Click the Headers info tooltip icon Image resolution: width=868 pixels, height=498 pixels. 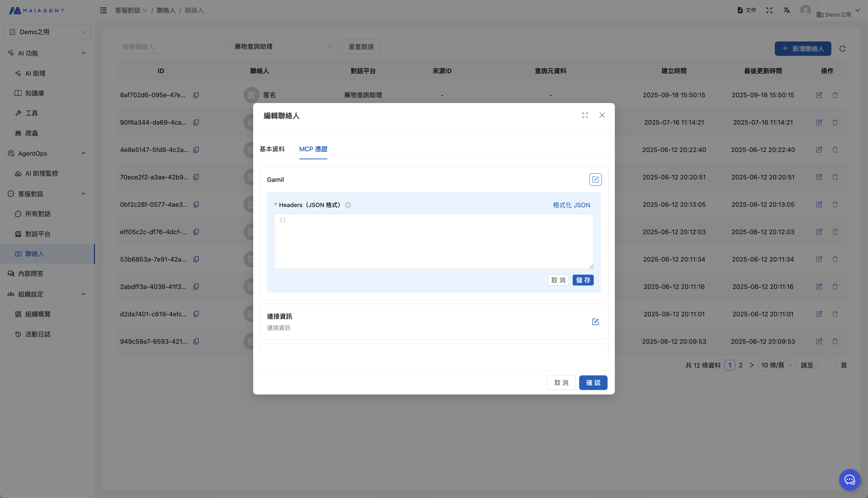click(348, 205)
